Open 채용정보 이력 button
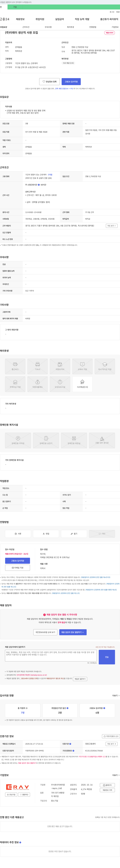The height and width of the screenshot is (868, 120). 107,790
